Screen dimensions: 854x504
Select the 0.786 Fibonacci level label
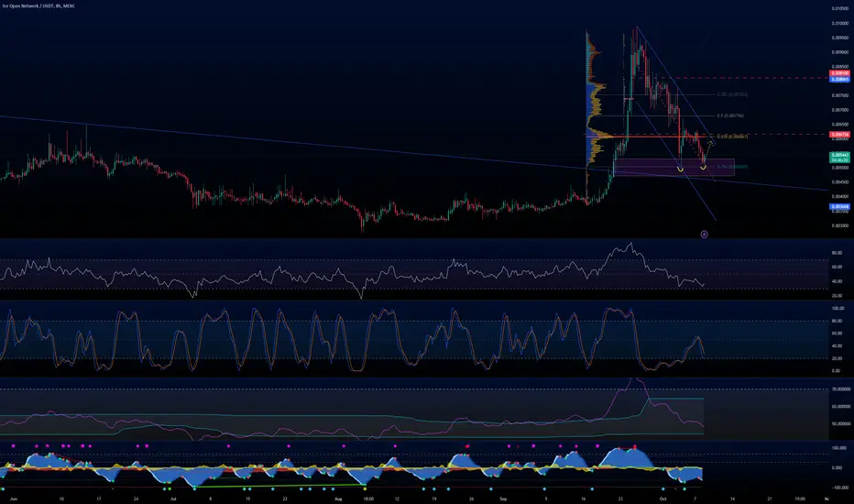(732, 167)
